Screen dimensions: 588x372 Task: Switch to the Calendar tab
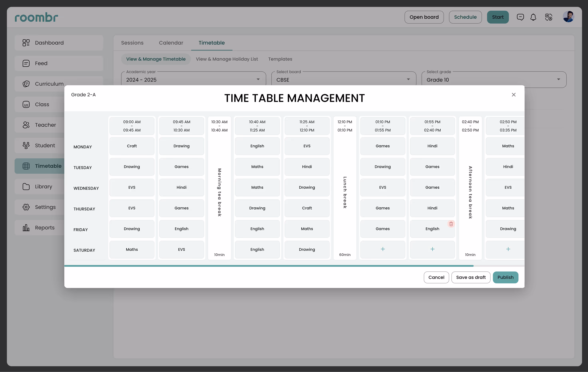click(x=171, y=43)
